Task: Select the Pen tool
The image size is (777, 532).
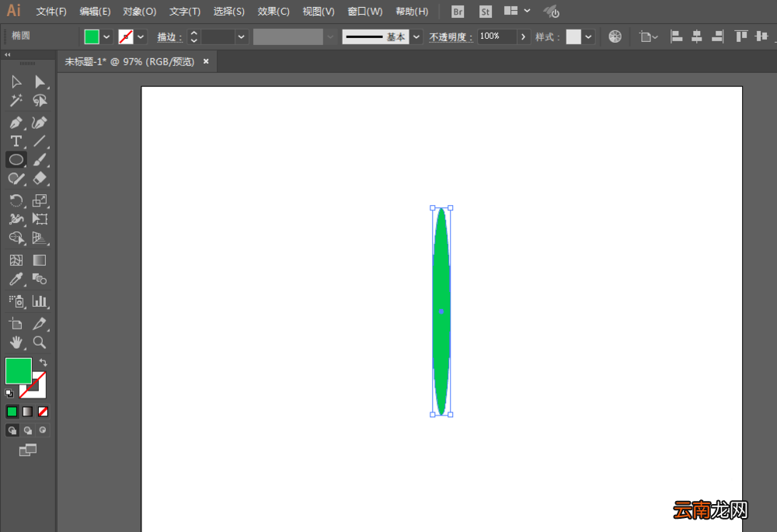Action: tap(16, 123)
